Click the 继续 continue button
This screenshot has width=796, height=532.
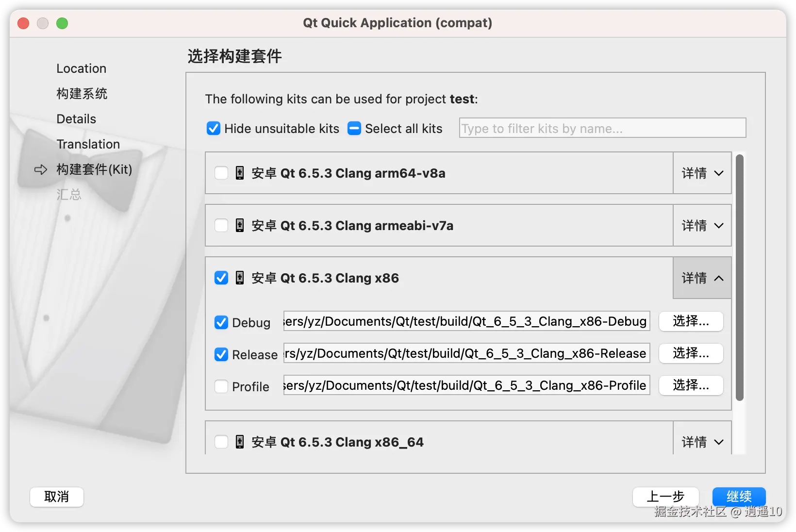point(739,497)
